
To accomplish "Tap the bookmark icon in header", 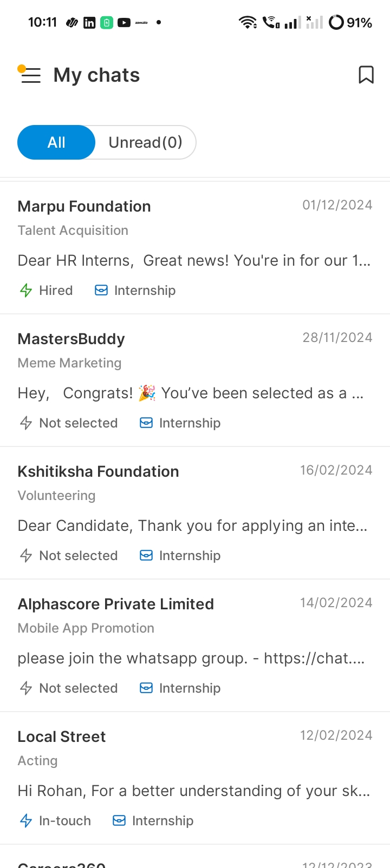I will pyautogui.click(x=366, y=75).
